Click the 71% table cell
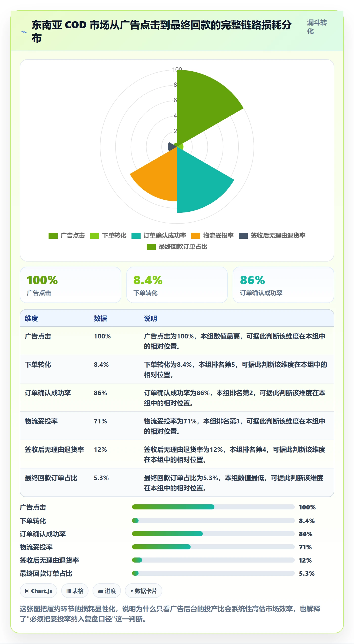This screenshot has height=644, width=354. click(x=100, y=421)
